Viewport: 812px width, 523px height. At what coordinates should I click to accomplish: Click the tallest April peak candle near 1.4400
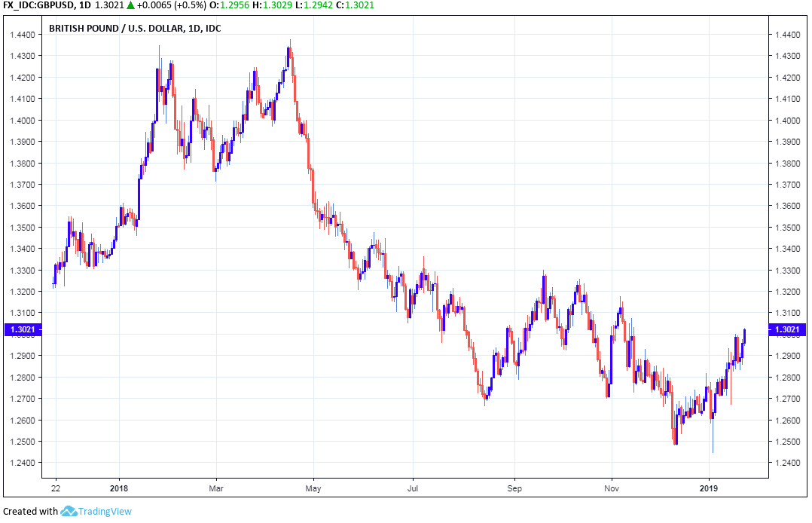[290, 45]
